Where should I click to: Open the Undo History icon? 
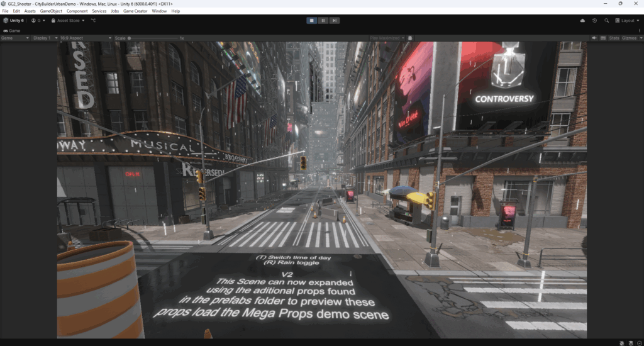point(594,20)
